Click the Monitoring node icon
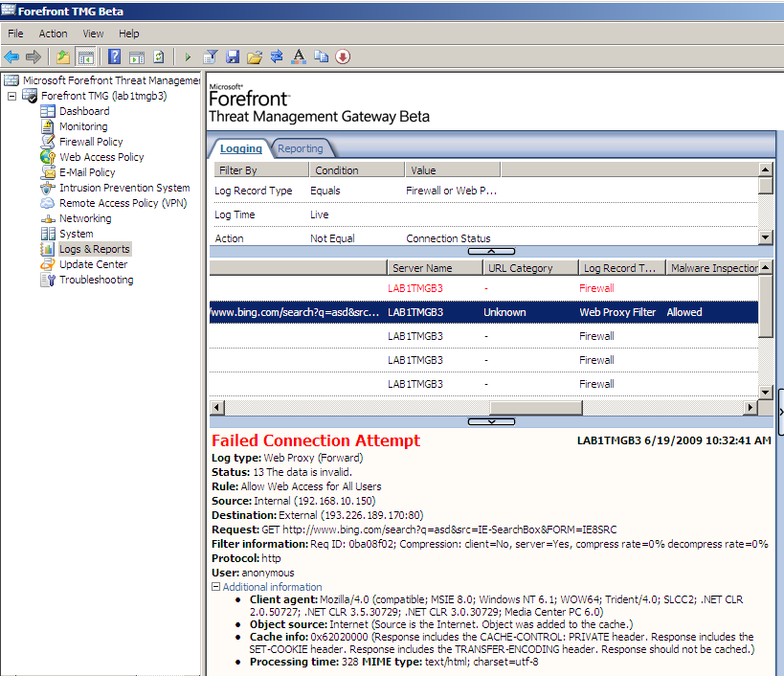The image size is (784, 676). pyautogui.click(x=47, y=126)
